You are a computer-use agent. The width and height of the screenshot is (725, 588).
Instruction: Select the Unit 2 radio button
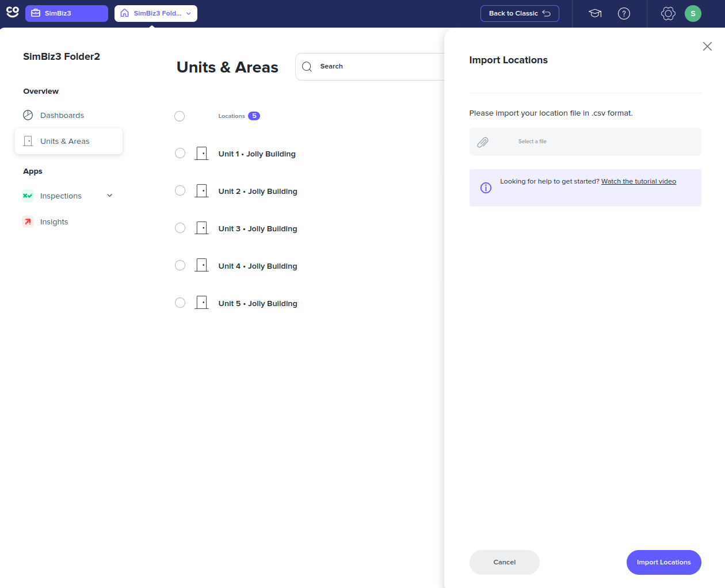point(180,190)
